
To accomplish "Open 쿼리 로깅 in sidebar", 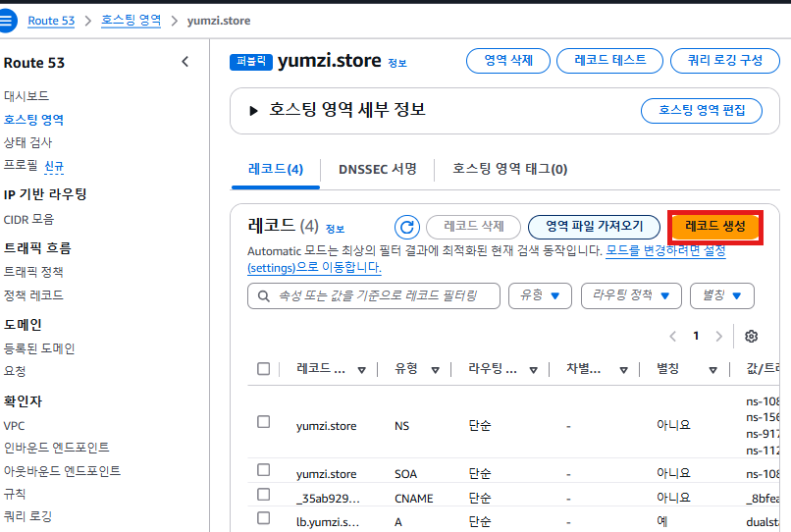I will 27,516.
